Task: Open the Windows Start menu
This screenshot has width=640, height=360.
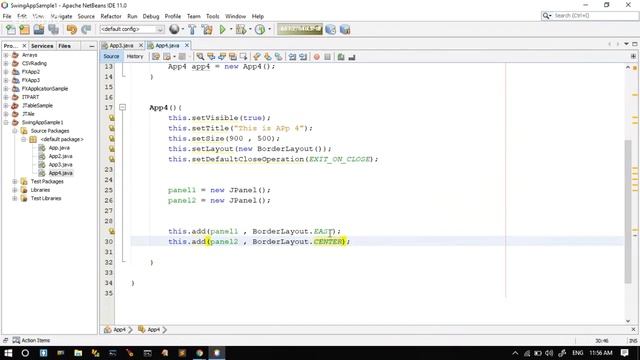Action: click(8, 353)
